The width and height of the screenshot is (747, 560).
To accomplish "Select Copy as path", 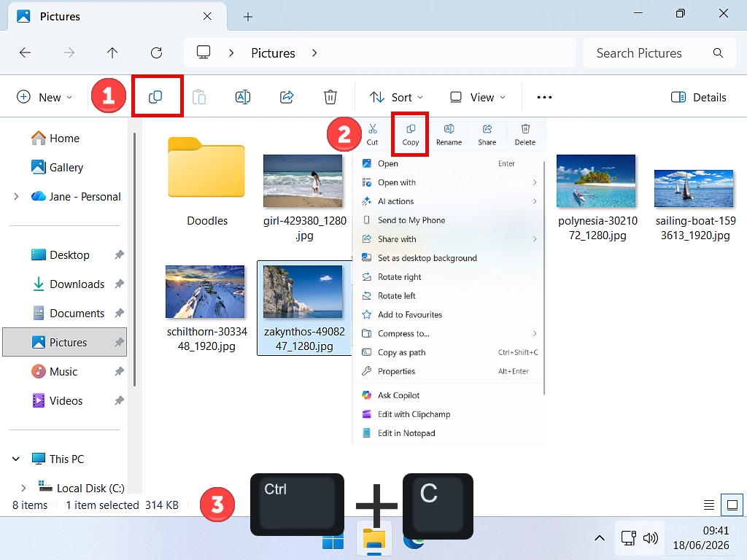I will (449, 352).
